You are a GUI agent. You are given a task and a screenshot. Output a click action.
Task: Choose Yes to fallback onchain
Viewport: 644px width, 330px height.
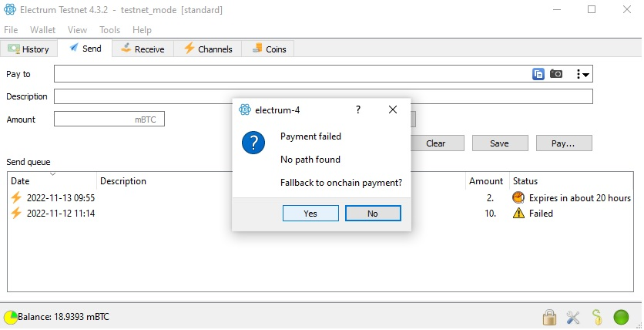click(x=310, y=214)
